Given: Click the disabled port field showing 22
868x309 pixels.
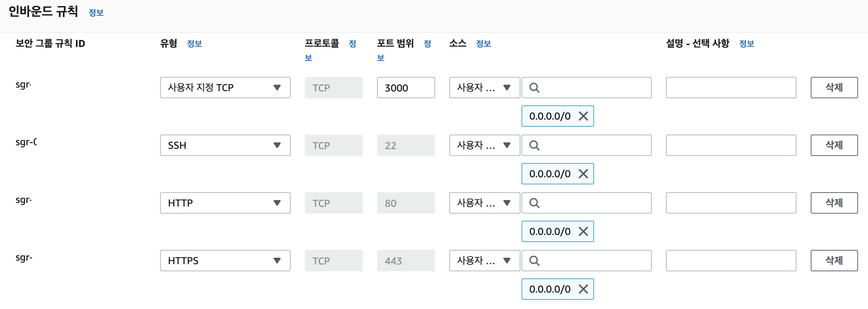Looking at the screenshot, I should [406, 145].
